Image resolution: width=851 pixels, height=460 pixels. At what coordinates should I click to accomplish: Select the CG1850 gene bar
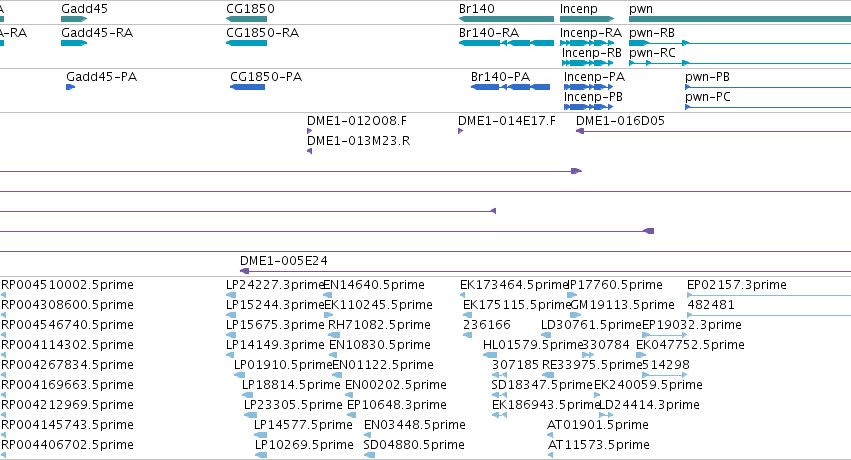246,19
